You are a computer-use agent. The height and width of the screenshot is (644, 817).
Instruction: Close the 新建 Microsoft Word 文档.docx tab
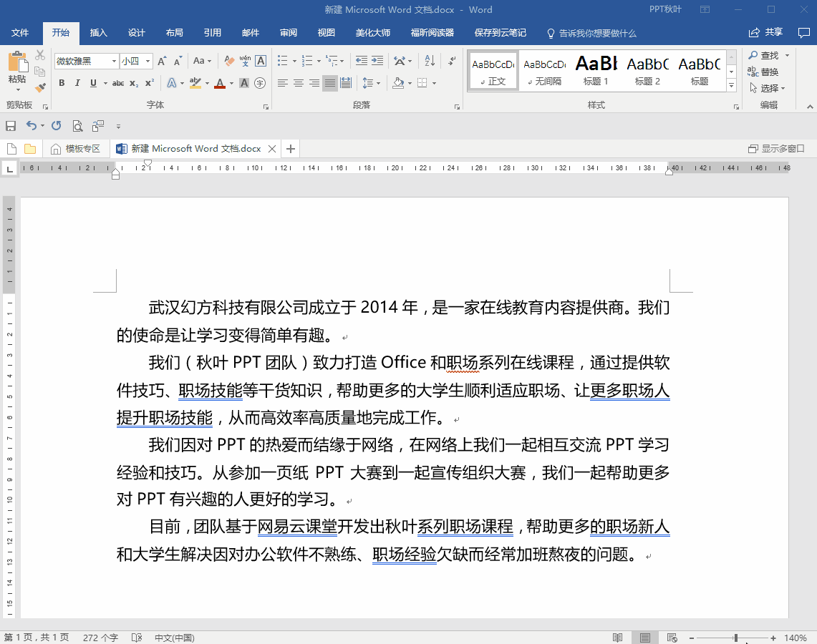coord(272,149)
